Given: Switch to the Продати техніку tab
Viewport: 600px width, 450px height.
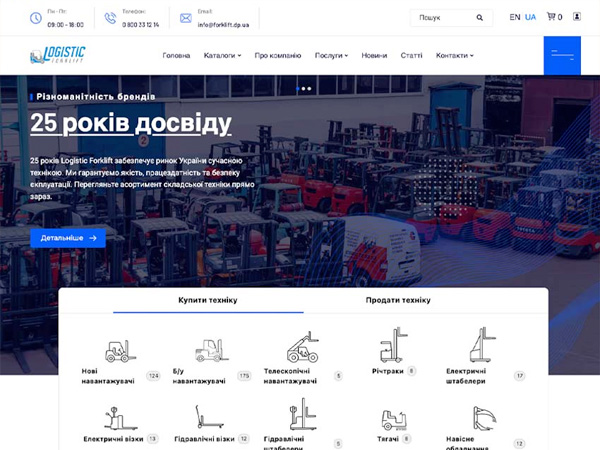Looking at the screenshot, I should pyautogui.click(x=397, y=300).
